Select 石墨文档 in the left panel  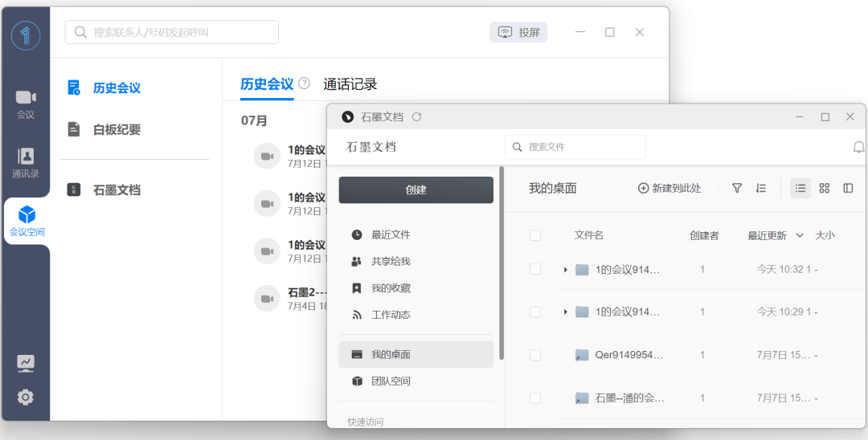(117, 189)
